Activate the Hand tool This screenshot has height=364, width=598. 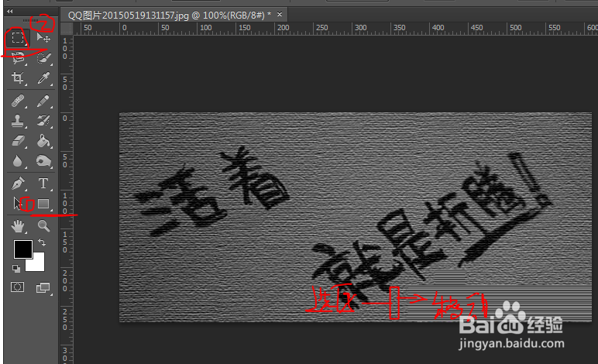click(18, 226)
